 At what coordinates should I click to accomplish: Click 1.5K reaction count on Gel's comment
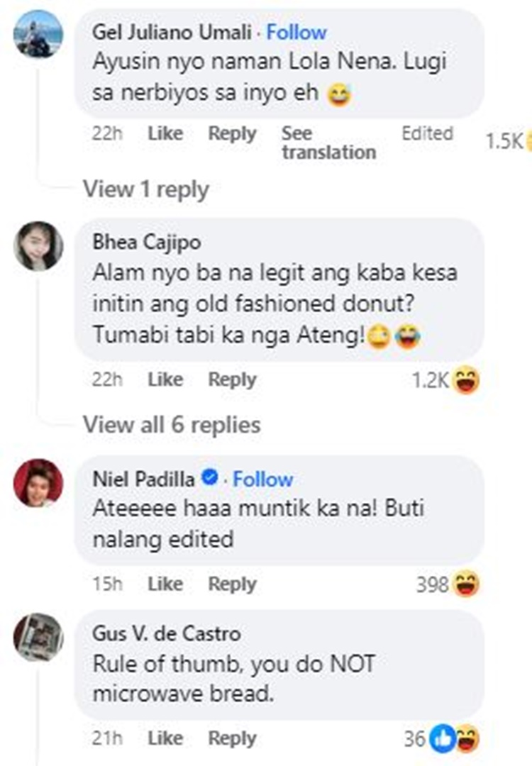pyautogui.click(x=504, y=142)
